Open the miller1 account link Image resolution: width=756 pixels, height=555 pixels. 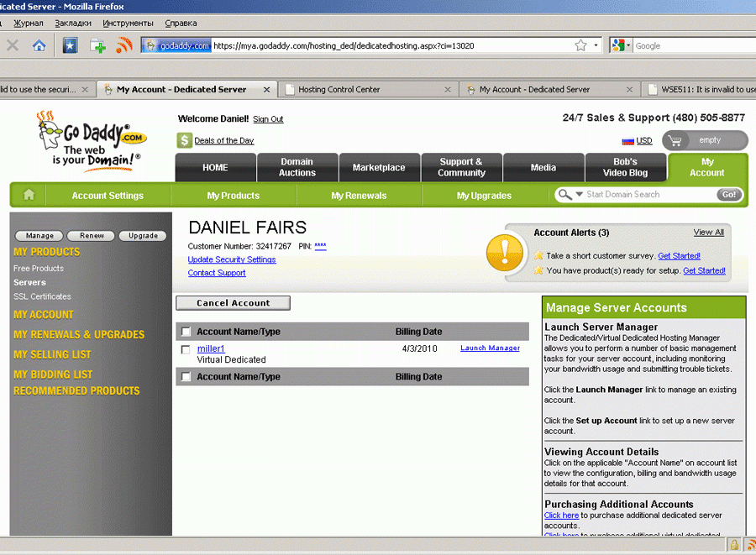click(x=211, y=348)
